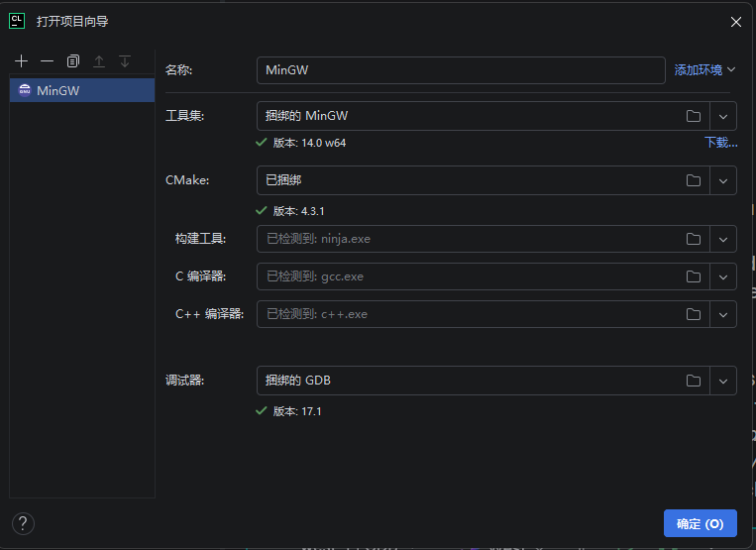Viewport: 756px width, 550px height.
Task: Expand the 调试器 debugger dropdown
Action: [722, 381]
